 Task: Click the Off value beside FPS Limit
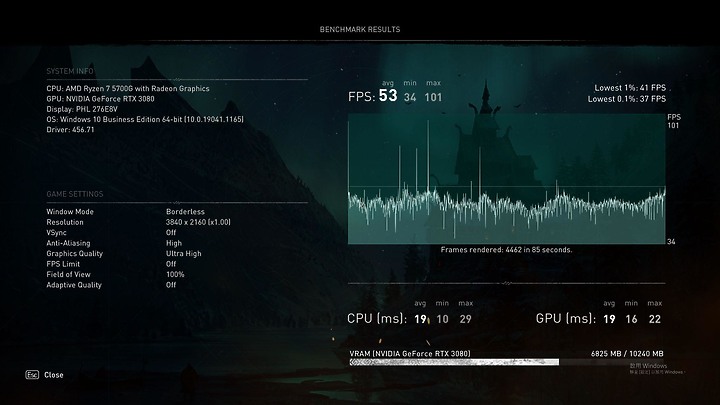pos(171,264)
